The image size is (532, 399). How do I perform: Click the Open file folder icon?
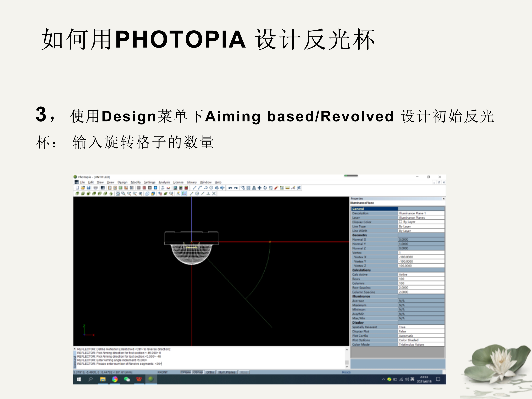pos(83,188)
